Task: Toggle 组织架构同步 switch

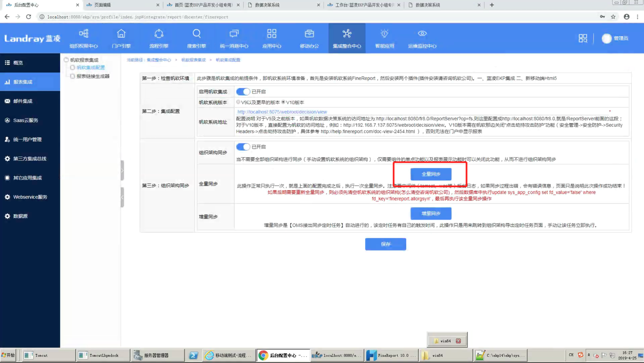Action: pos(243,147)
